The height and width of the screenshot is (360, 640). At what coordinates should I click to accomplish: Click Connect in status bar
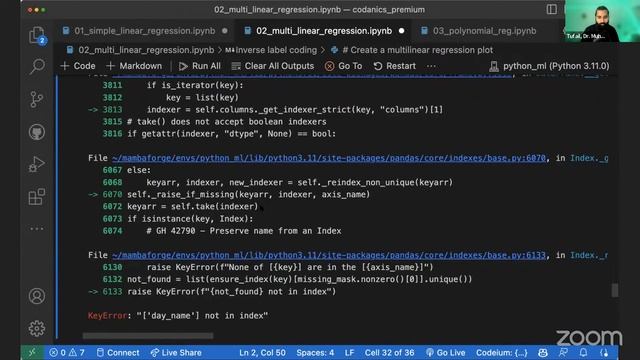(118, 353)
